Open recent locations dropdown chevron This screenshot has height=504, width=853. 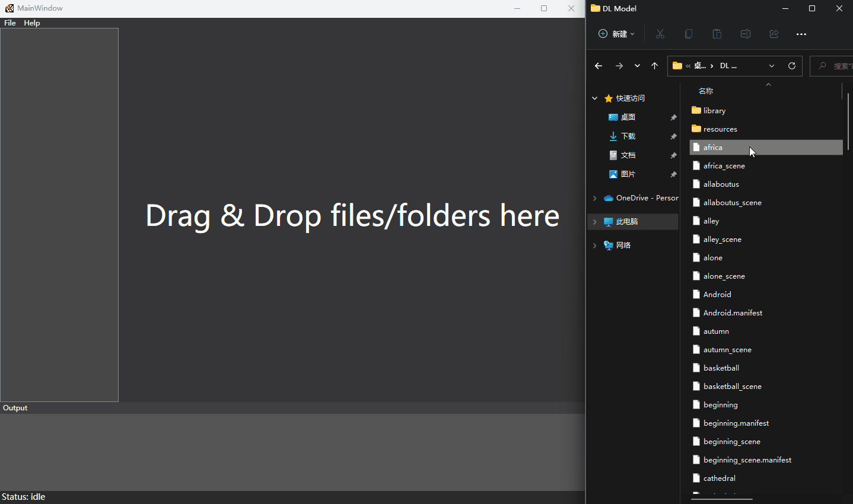pos(637,66)
